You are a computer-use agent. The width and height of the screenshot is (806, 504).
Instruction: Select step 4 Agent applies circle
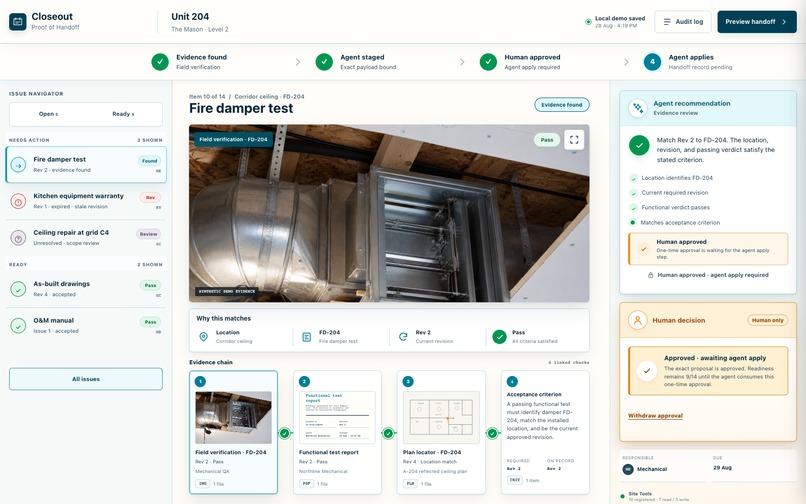coord(652,62)
